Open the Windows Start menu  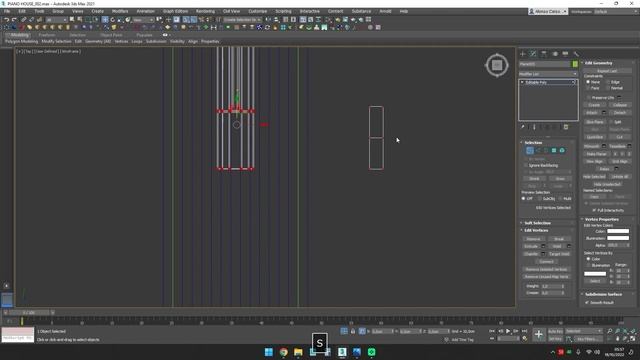point(269,352)
